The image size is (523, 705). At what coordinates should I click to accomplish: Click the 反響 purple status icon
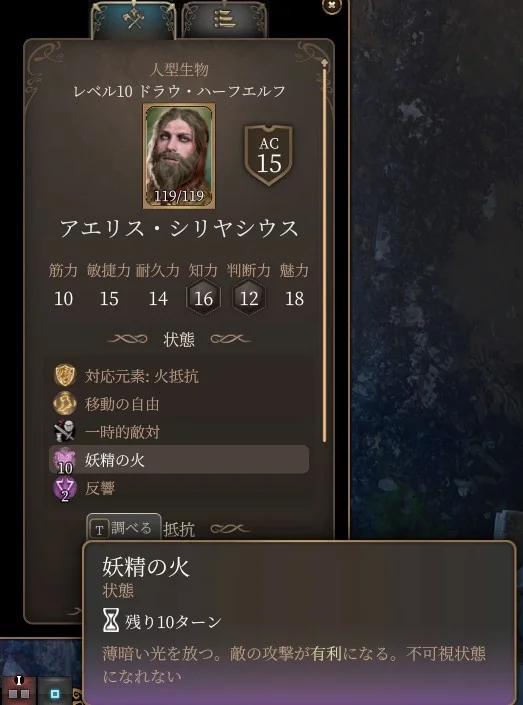[65, 489]
